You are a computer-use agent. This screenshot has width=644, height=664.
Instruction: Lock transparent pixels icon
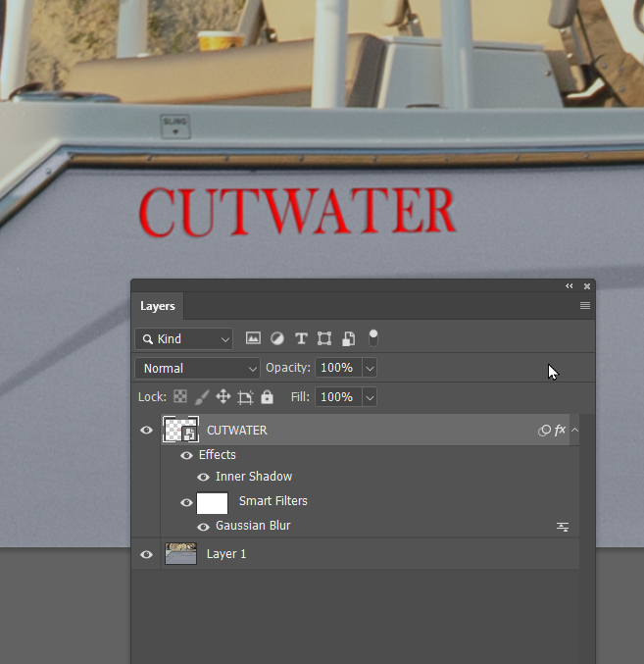180,397
